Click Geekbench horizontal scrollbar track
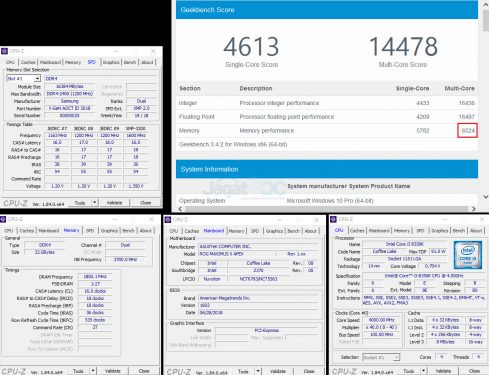The width and height of the screenshot is (489, 375). [x=327, y=209]
